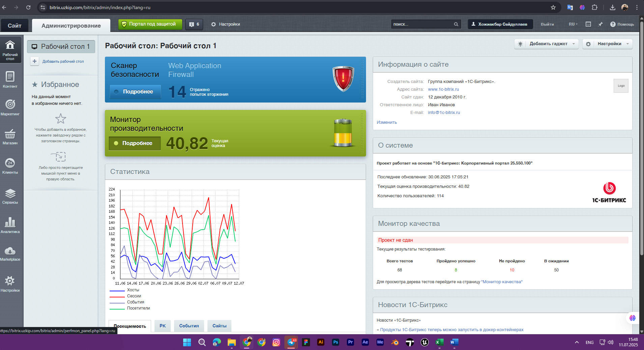Open the Хожиакбар Сайдуллаев user profile button
This screenshot has width=644, height=350.
(500, 24)
